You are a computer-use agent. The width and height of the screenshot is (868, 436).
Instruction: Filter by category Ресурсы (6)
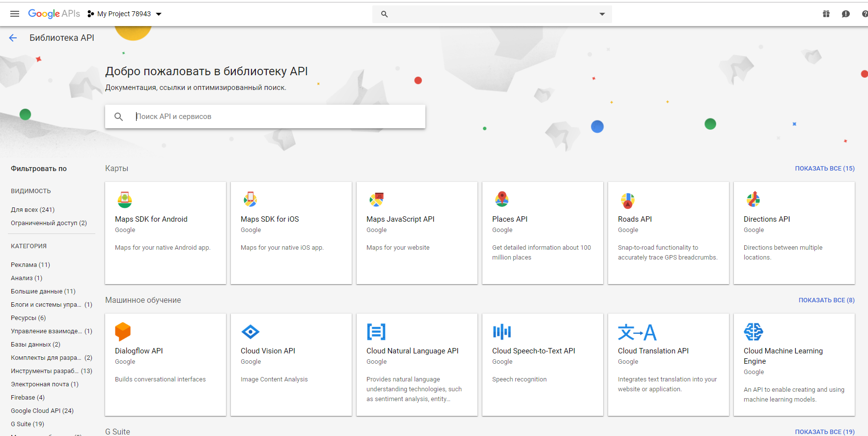click(x=28, y=318)
